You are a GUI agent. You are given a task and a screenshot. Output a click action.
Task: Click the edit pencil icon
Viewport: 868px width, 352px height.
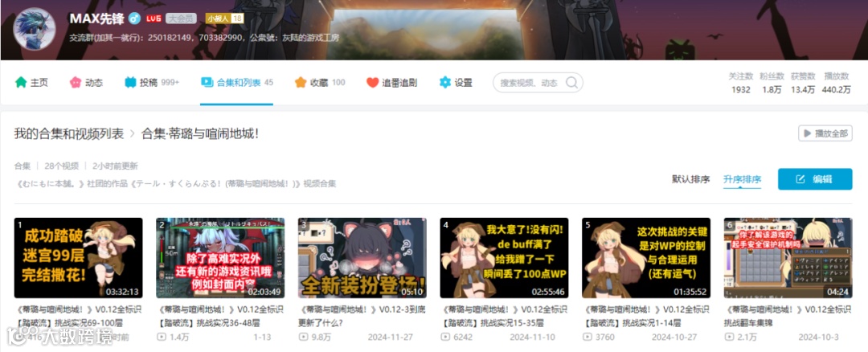[800, 179]
